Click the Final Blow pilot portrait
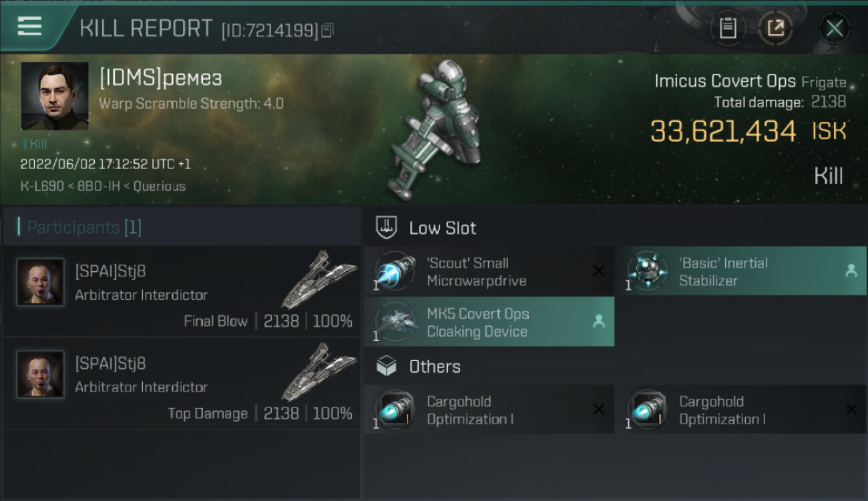The image size is (868, 501). pyautogui.click(x=41, y=283)
